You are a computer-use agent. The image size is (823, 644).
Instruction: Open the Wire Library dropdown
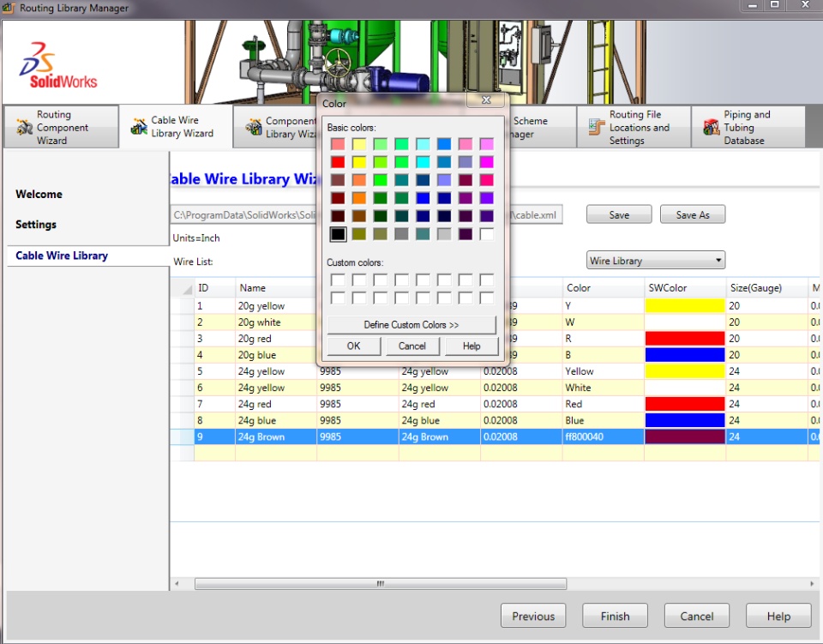[x=656, y=261]
